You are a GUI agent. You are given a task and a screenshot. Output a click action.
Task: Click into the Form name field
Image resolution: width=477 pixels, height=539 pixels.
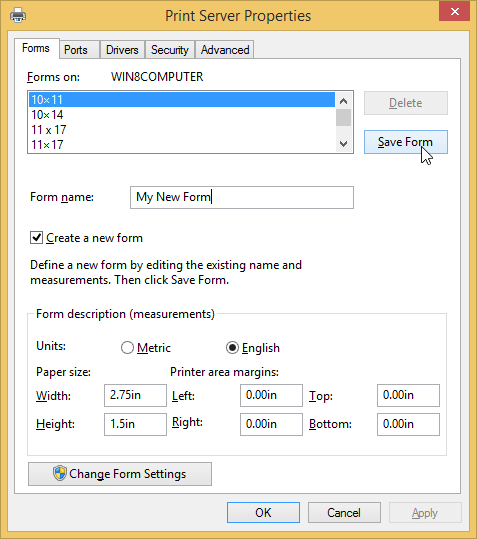pyautogui.click(x=242, y=197)
